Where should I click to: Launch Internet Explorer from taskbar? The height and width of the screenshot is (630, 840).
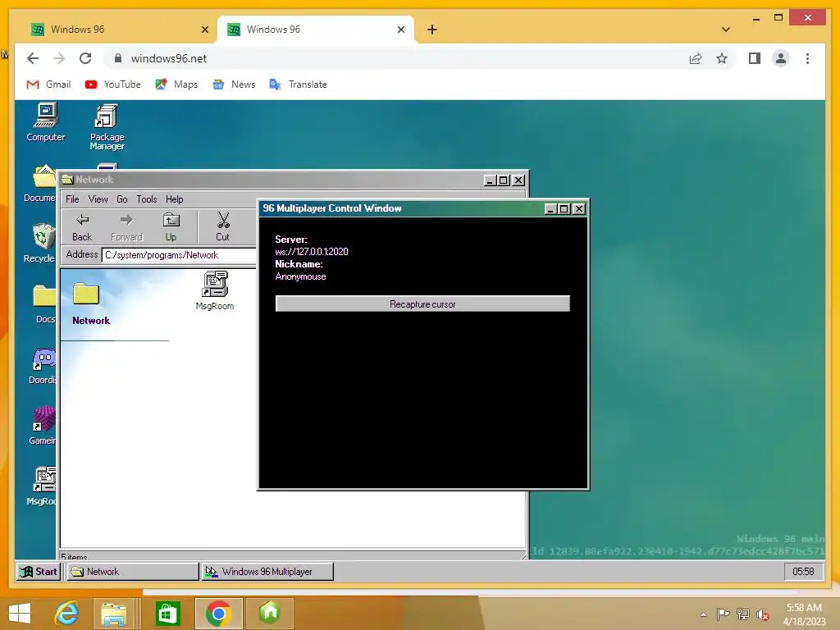[x=66, y=614]
